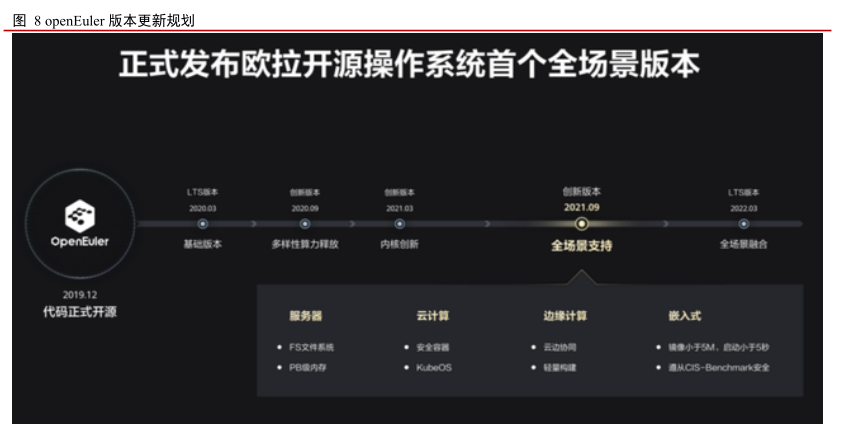Select the 嵌入式 category heading
Image resolution: width=847 pixels, height=425 pixels.
pyautogui.click(x=684, y=316)
